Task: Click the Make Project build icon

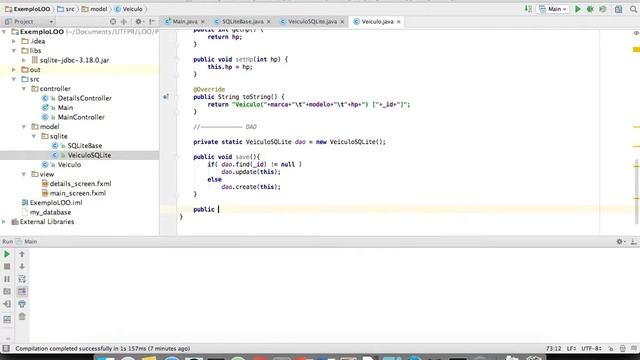Action: pos(528,9)
